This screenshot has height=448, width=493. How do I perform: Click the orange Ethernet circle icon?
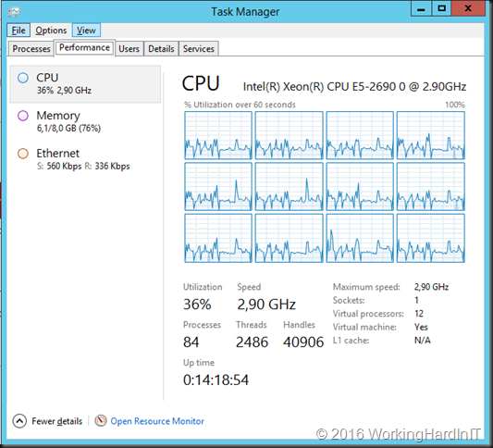[23, 154]
